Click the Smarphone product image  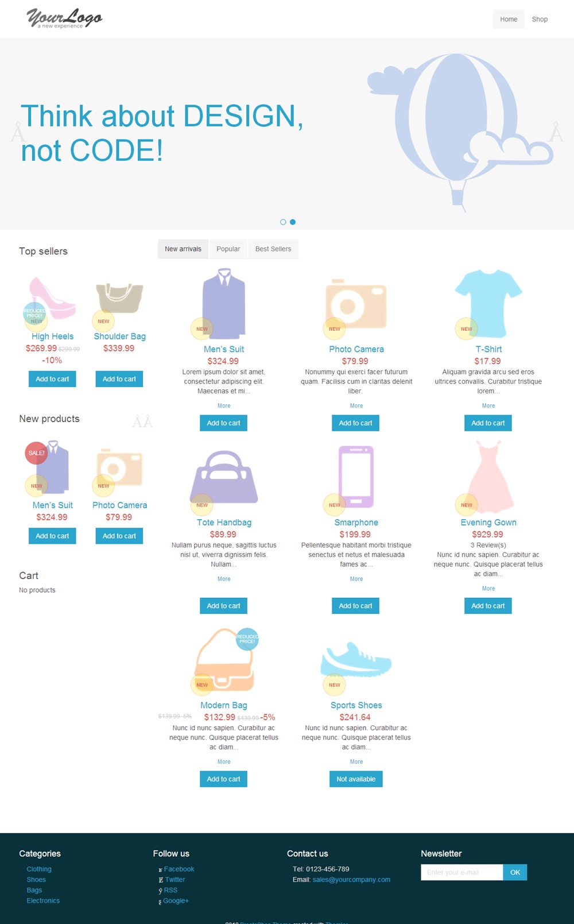(356, 477)
